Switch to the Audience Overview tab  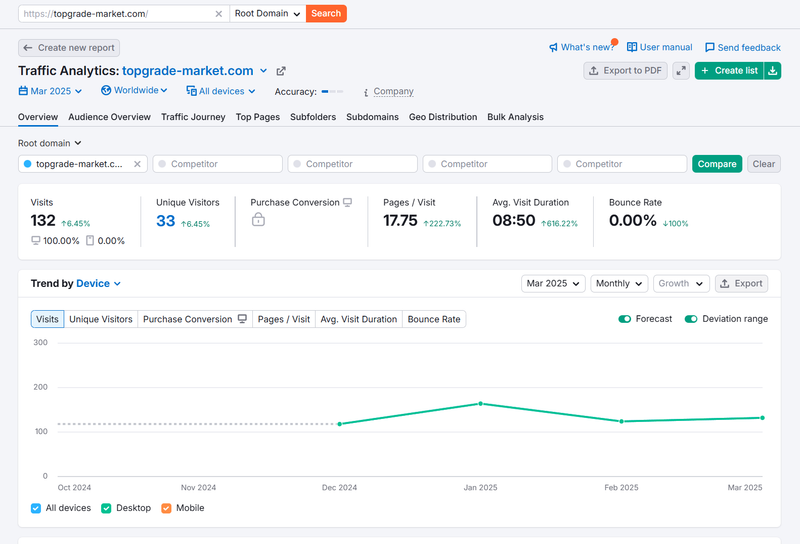(109, 117)
